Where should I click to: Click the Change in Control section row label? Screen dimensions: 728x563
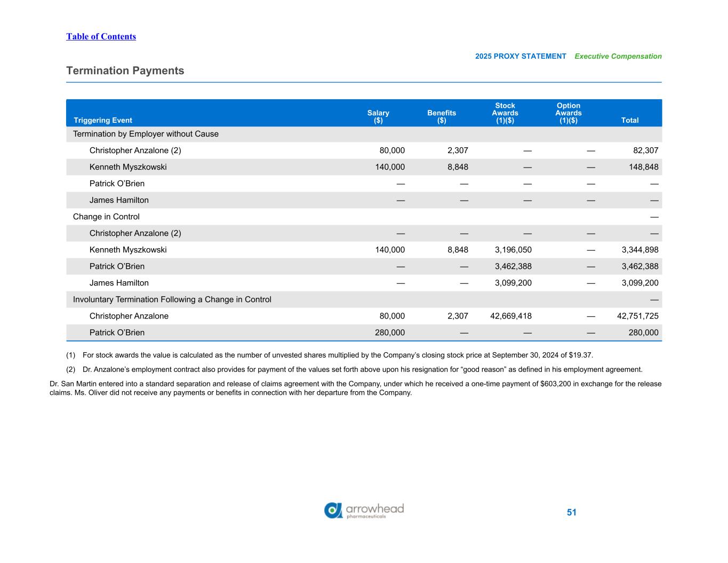click(106, 217)
